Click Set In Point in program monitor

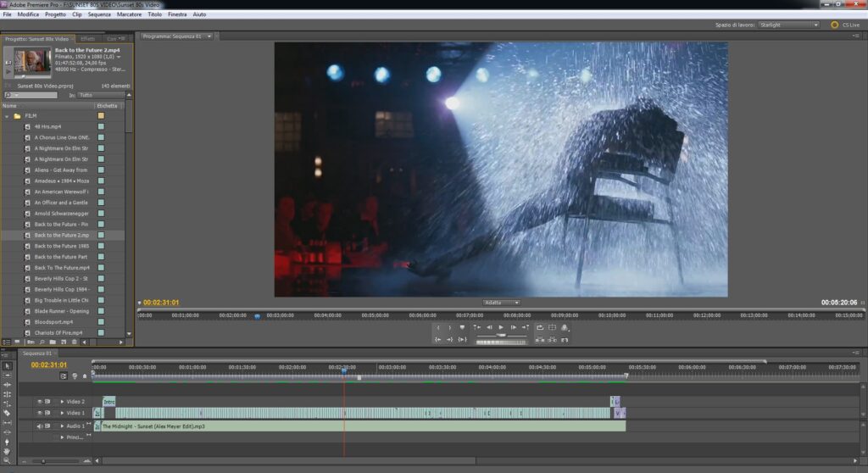[x=438, y=327]
